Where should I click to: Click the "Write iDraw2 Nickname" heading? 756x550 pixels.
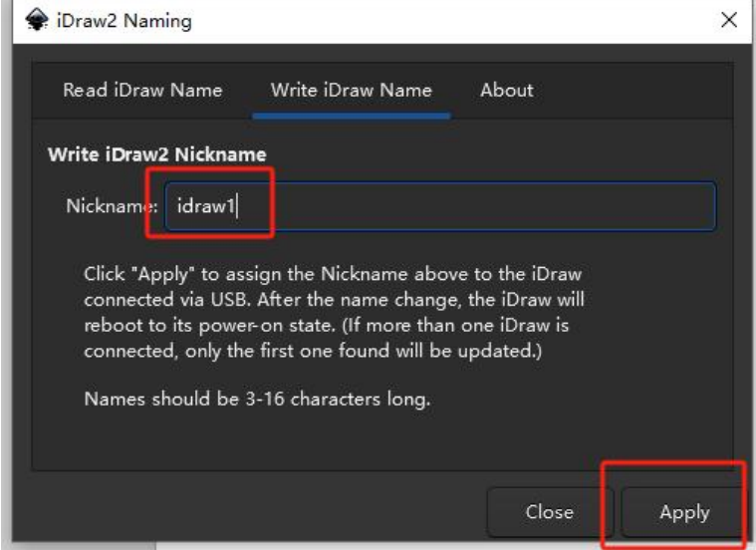tap(157, 154)
